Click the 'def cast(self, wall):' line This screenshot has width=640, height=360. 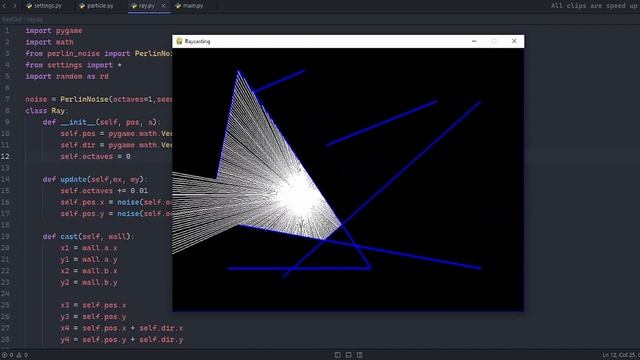coord(88,236)
